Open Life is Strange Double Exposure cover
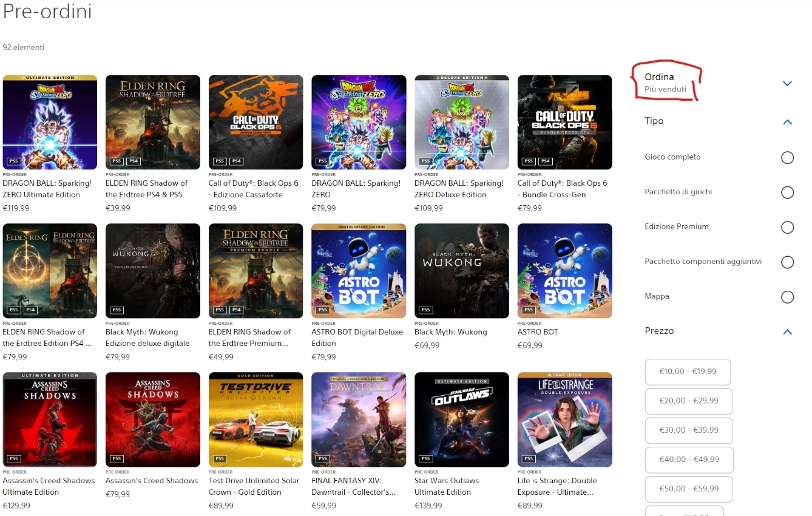 (564, 419)
